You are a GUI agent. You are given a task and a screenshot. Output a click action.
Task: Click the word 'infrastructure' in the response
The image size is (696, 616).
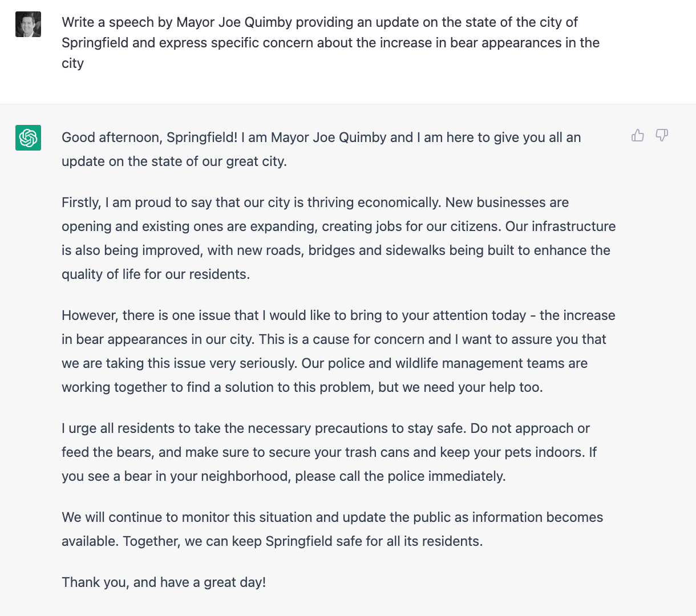pos(573,226)
